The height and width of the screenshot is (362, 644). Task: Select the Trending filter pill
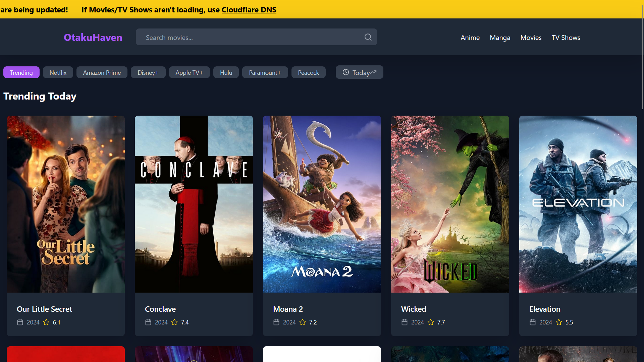point(21,72)
